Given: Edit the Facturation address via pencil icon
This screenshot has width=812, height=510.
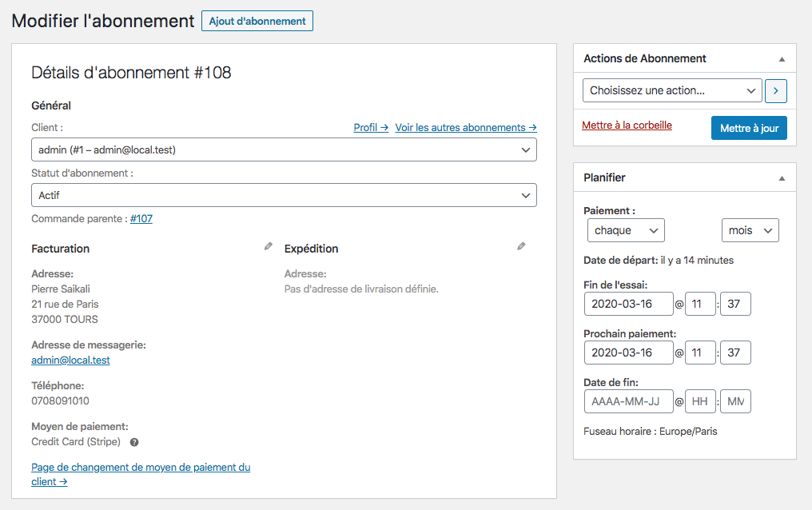Looking at the screenshot, I should click(268, 246).
